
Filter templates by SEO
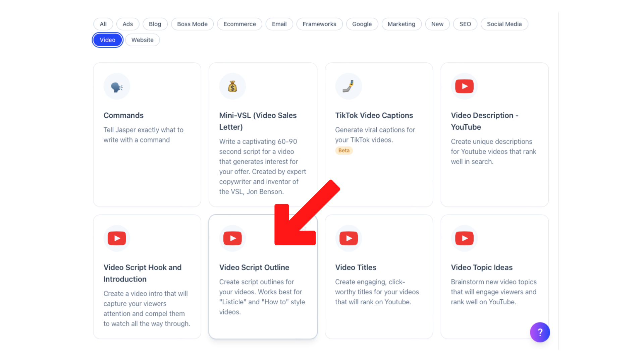pos(465,24)
